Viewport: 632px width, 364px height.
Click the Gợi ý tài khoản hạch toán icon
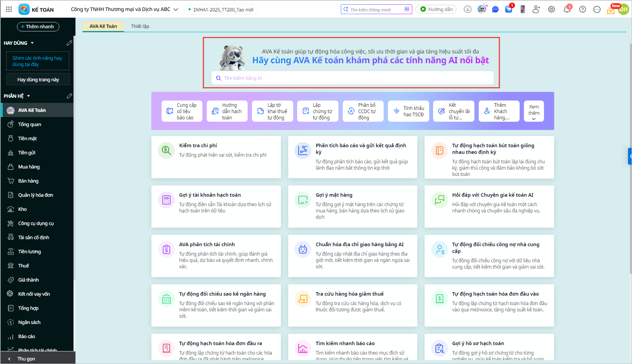point(167,199)
